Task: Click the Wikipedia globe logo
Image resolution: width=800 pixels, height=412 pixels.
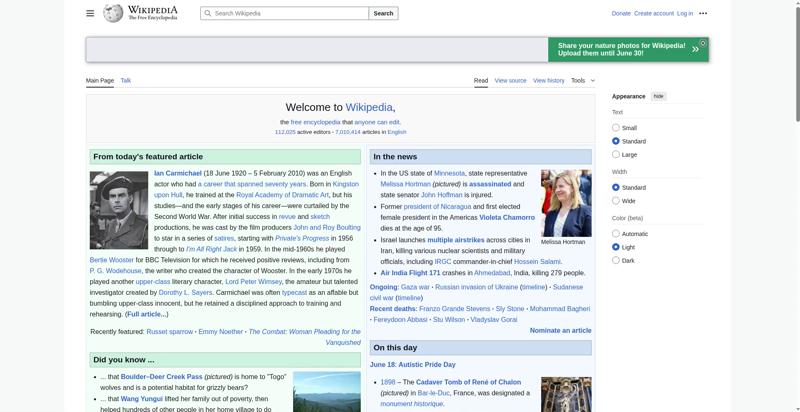Action: coord(113,13)
